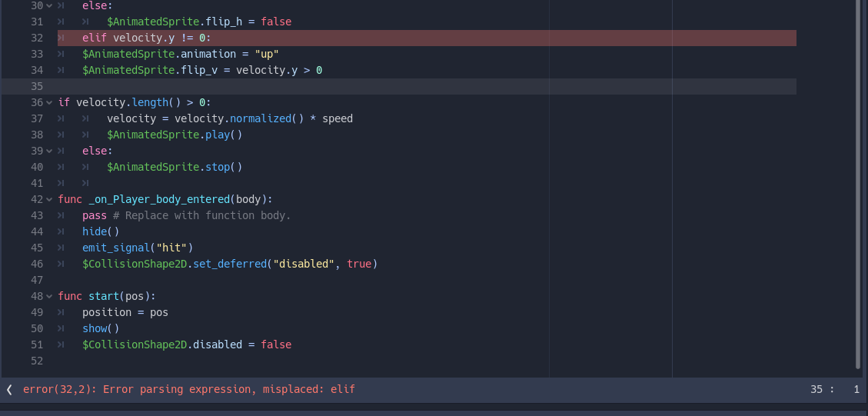Collapse the else block at line 30
Image resolution: width=868 pixels, height=416 pixels.
click(x=50, y=5)
